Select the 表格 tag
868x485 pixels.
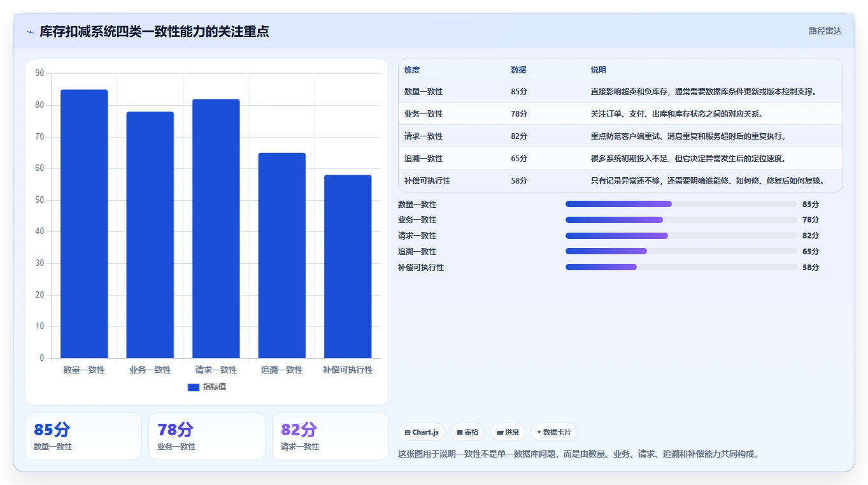tap(467, 432)
